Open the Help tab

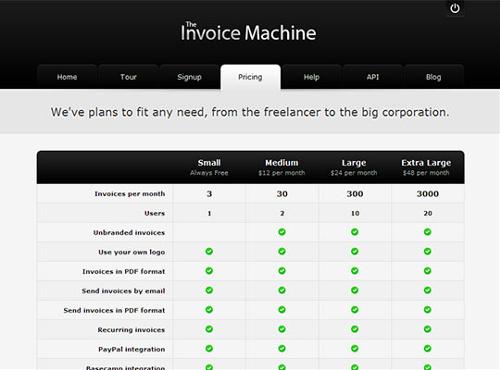311,77
